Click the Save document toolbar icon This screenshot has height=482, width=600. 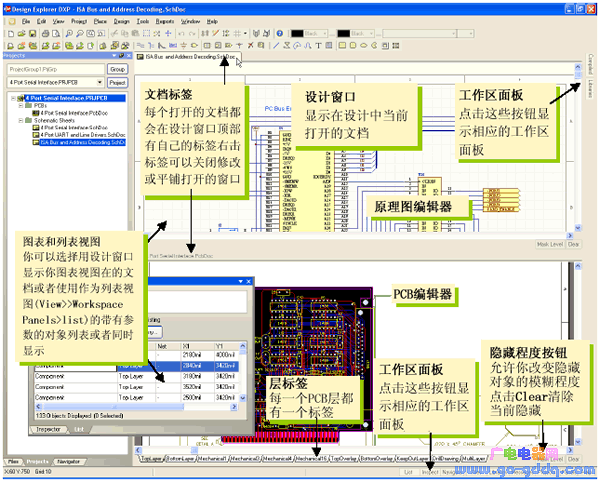click(32, 33)
